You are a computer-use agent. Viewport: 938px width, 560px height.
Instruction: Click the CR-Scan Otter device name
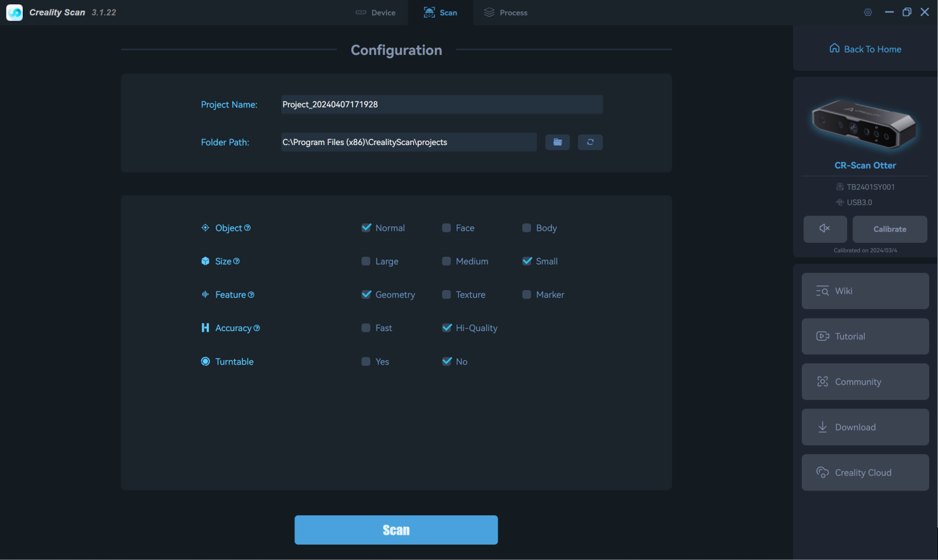coord(865,165)
